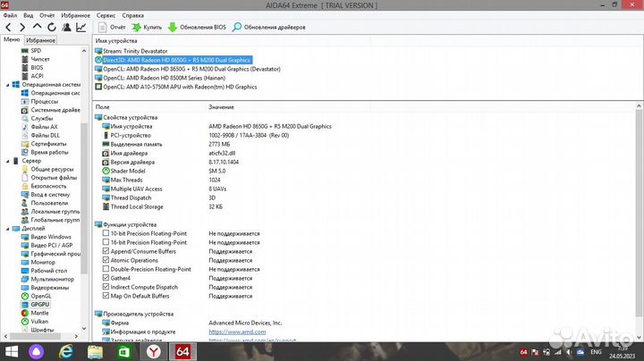Select BIOS tree item

[37, 67]
